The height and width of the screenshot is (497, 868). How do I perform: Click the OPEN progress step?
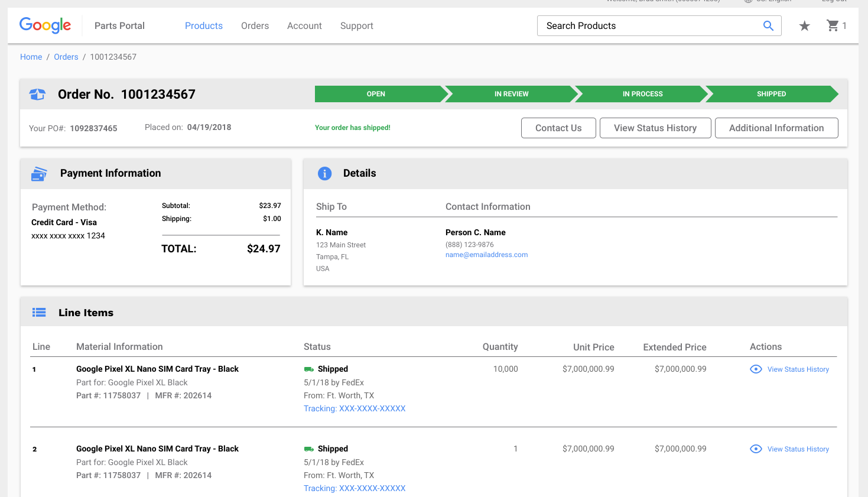tap(381, 94)
